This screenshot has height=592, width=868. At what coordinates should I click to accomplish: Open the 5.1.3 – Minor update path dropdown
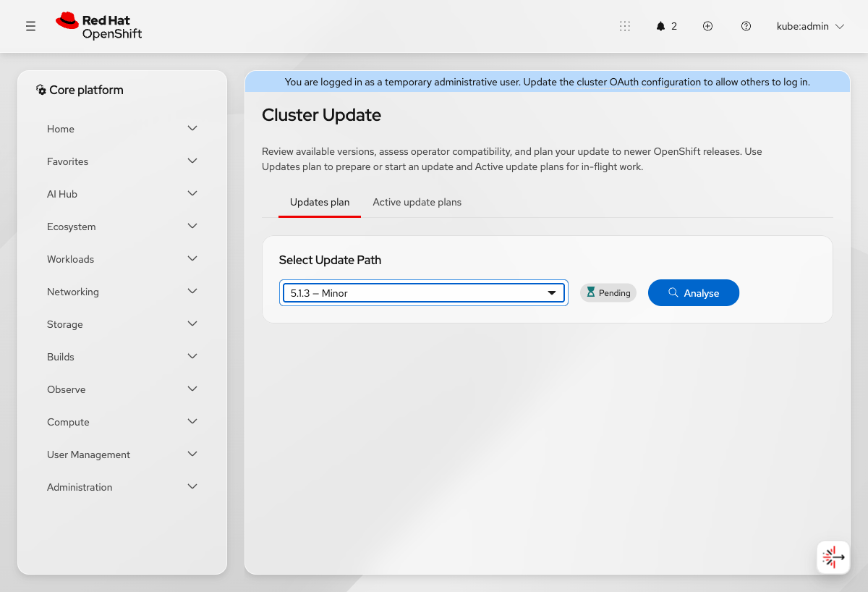(x=423, y=293)
